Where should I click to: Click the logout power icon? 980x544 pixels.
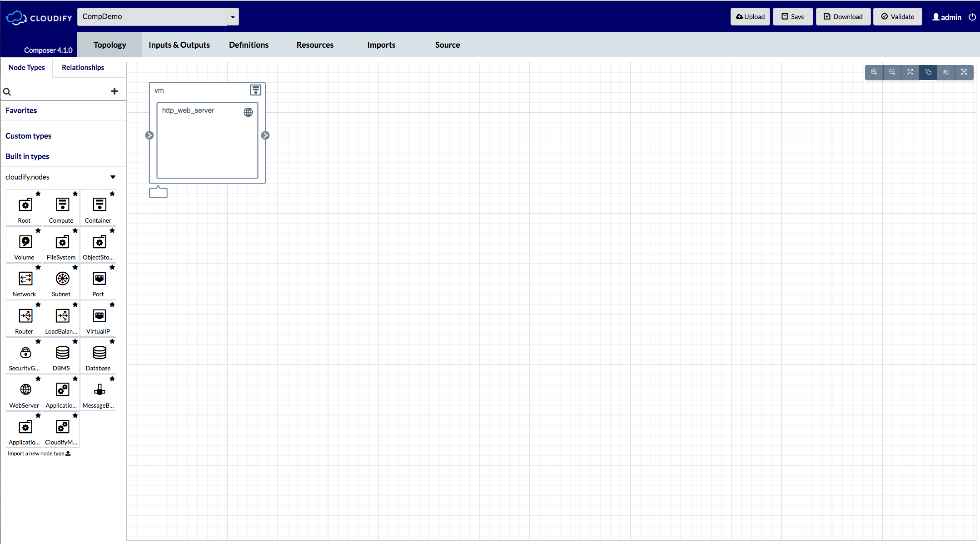pos(972,17)
